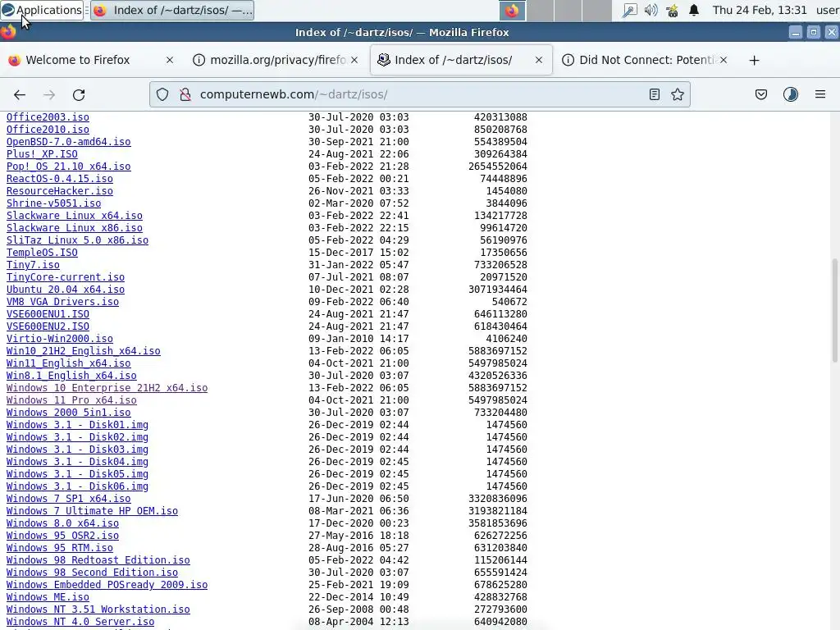Close the mozilla.org privacy tab
840x630 pixels.
coord(354,60)
